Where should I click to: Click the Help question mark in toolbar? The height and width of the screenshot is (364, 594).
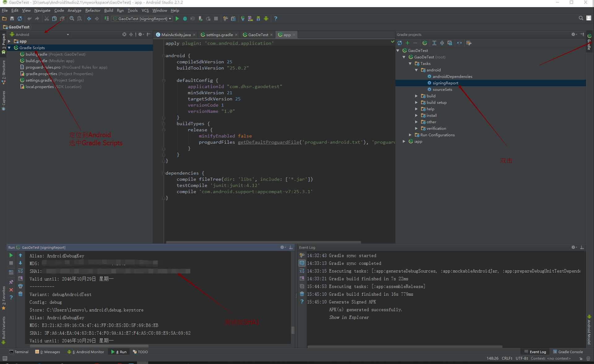pos(276,19)
